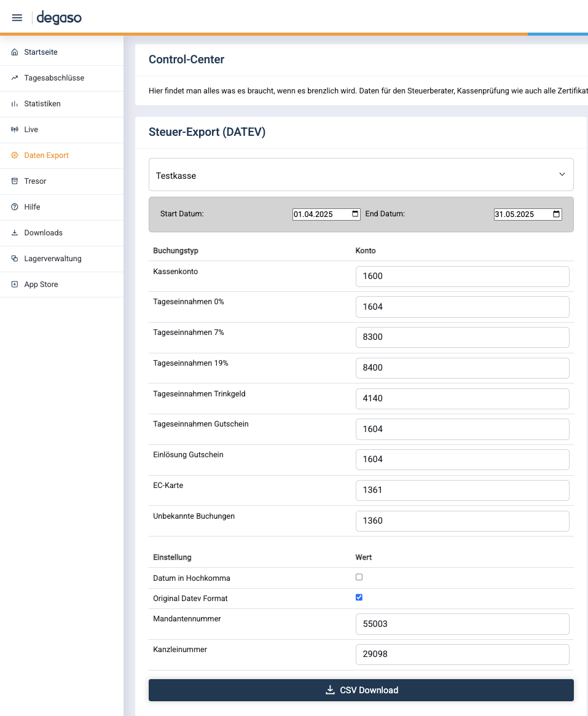The height and width of the screenshot is (716, 588).
Task: Click the Kassenkonto account field
Action: pyautogui.click(x=463, y=277)
